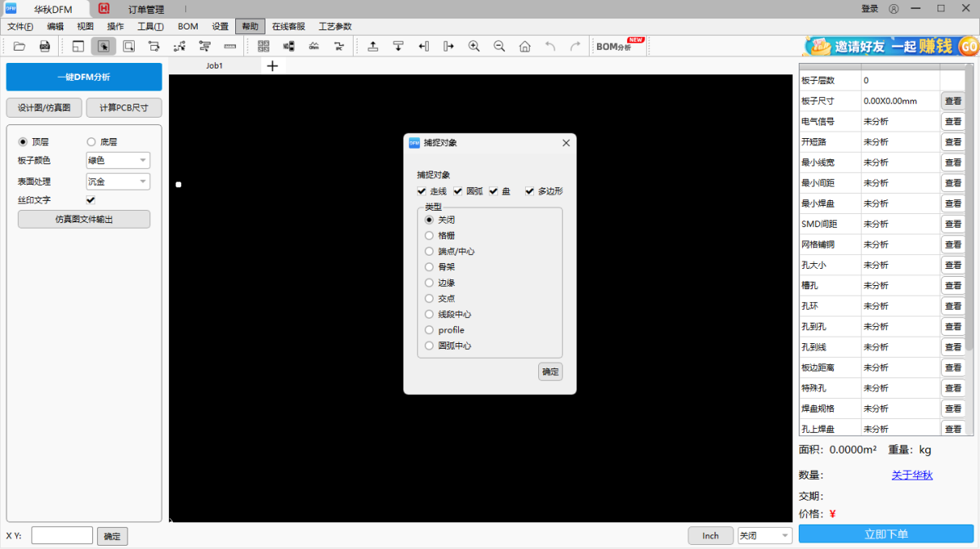
Task: Select the 格栅 radio option
Action: pos(430,235)
